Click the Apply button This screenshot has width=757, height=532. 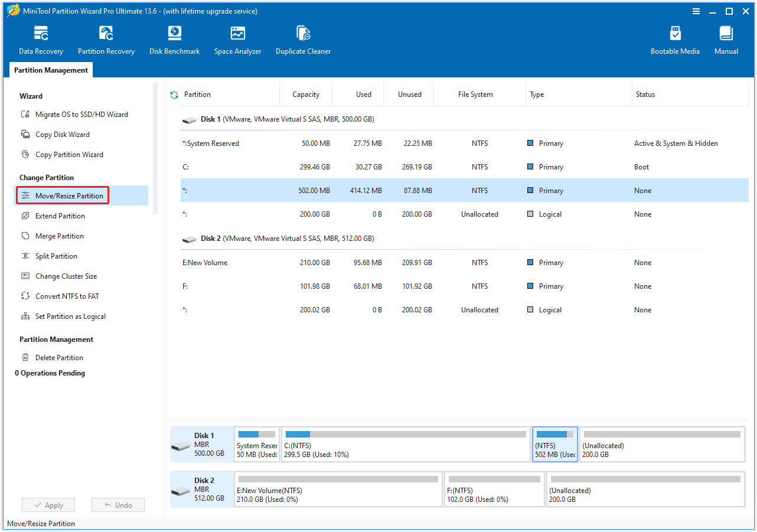pyautogui.click(x=48, y=505)
